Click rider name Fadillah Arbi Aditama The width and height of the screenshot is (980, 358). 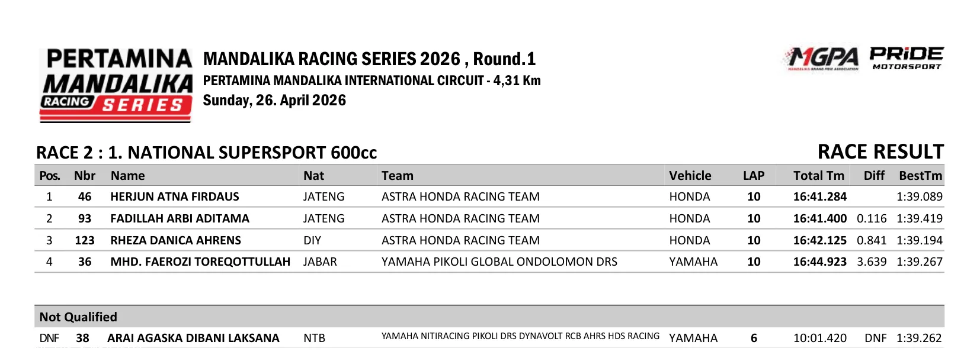tap(180, 218)
